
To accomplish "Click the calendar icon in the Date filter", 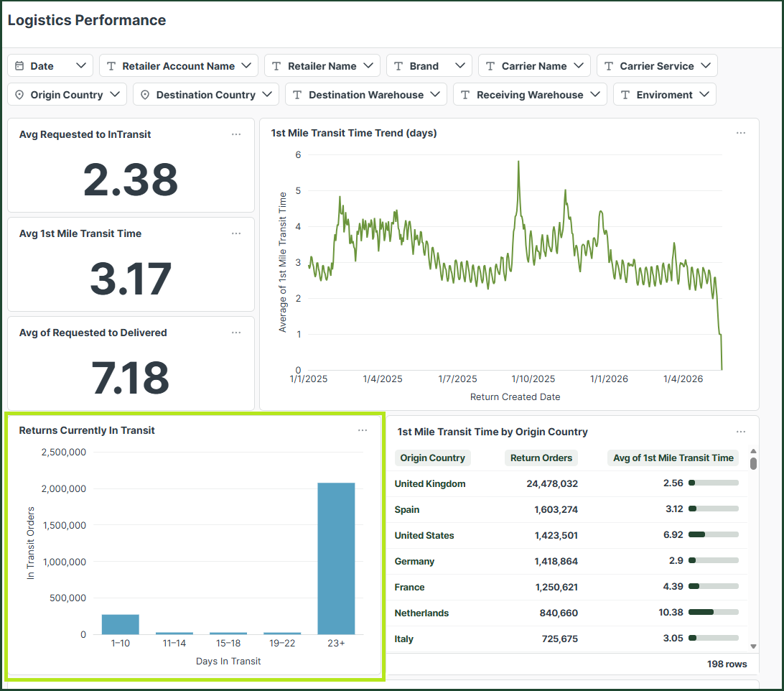I will point(19,65).
